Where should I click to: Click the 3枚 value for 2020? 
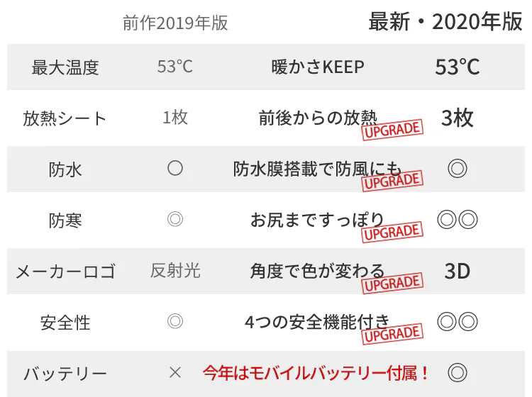458,118
